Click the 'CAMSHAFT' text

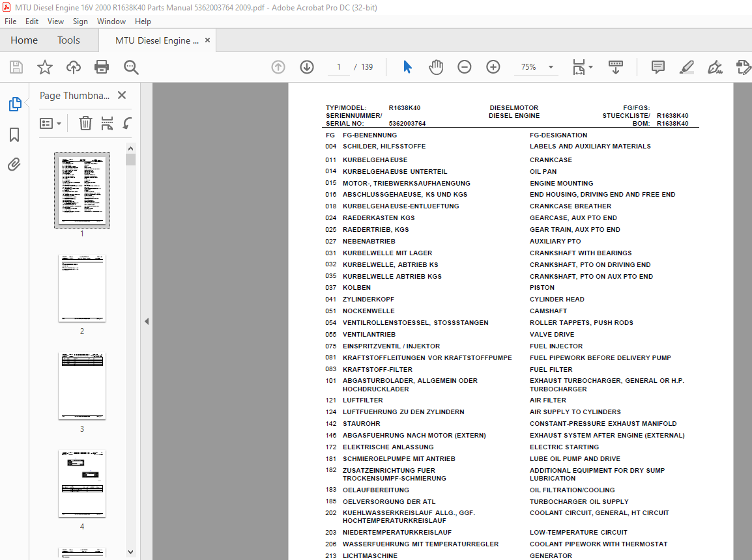(548, 311)
